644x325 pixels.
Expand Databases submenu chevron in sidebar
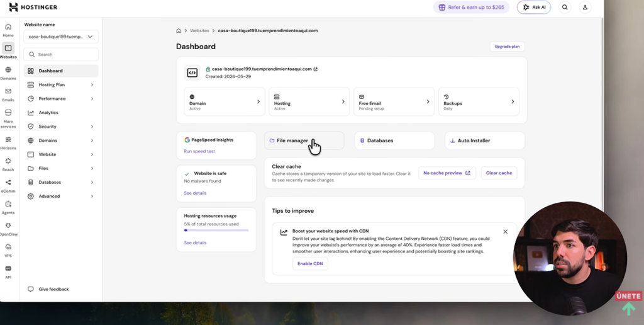click(92, 182)
